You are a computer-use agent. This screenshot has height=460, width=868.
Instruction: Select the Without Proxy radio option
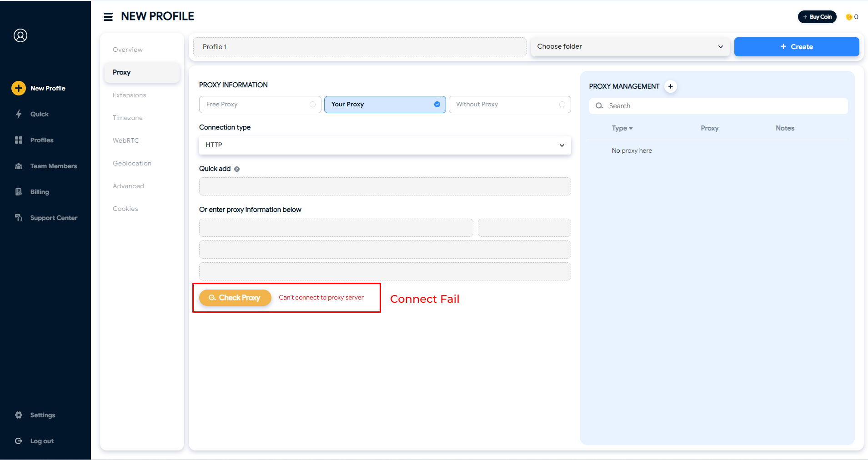pyautogui.click(x=562, y=105)
